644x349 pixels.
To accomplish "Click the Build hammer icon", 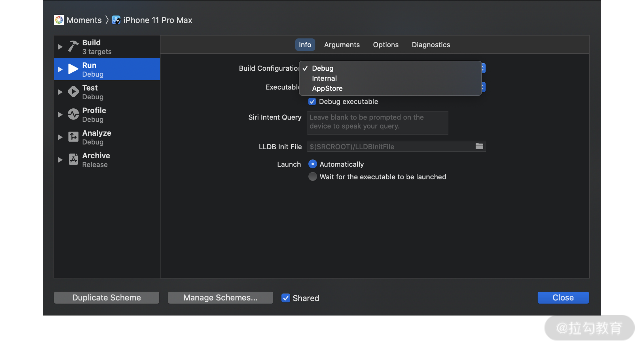I will point(73,47).
